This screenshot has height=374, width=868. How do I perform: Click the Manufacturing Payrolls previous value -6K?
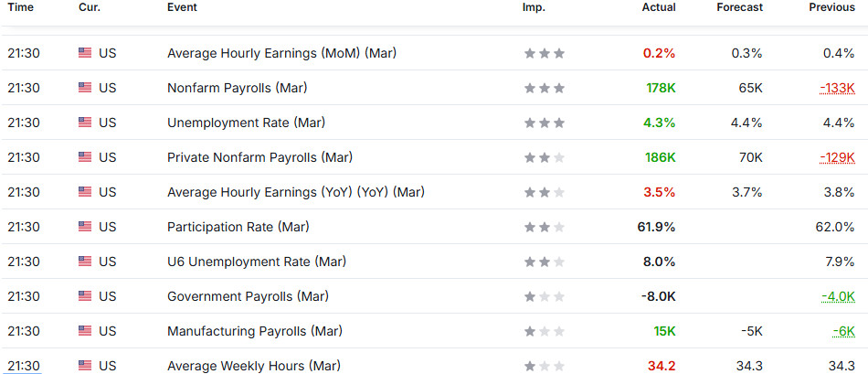(842, 331)
